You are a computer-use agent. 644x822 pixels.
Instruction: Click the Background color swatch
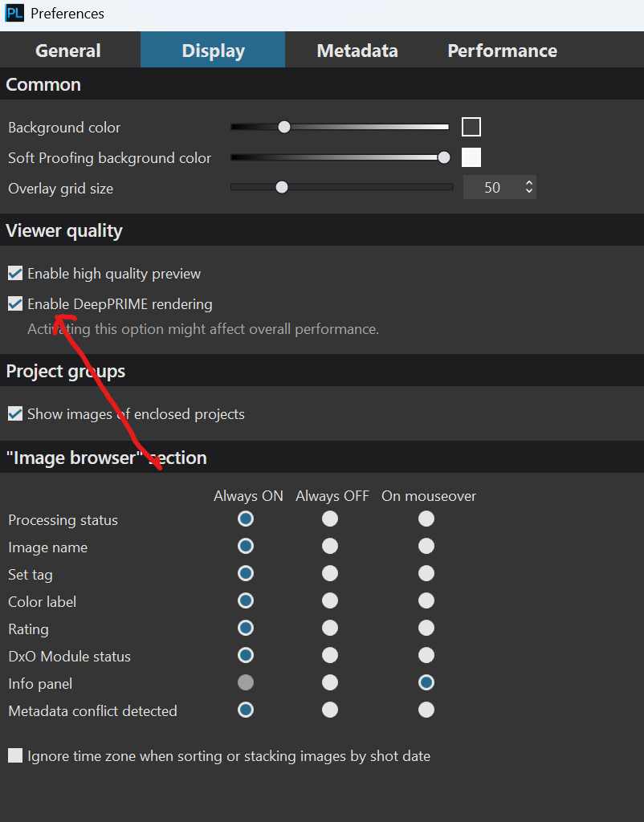pyautogui.click(x=471, y=127)
